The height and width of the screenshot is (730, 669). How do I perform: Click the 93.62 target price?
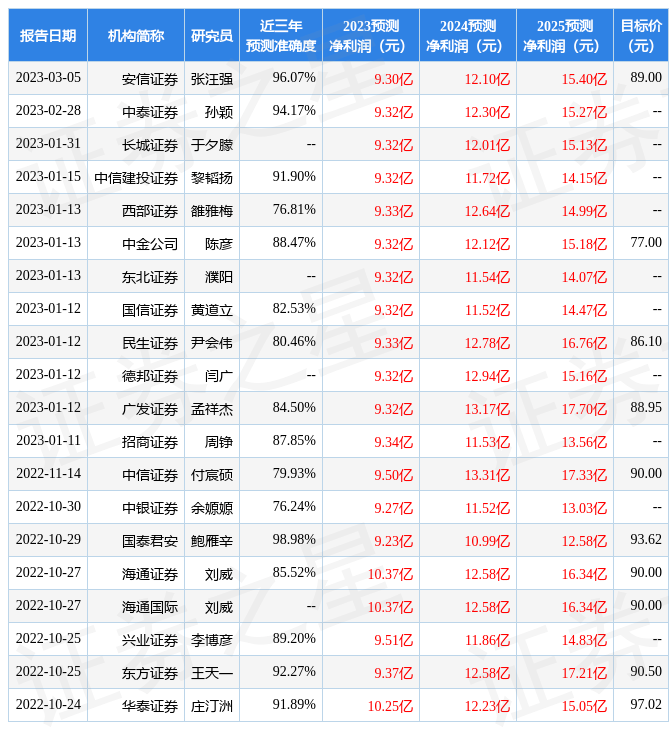tap(646, 540)
